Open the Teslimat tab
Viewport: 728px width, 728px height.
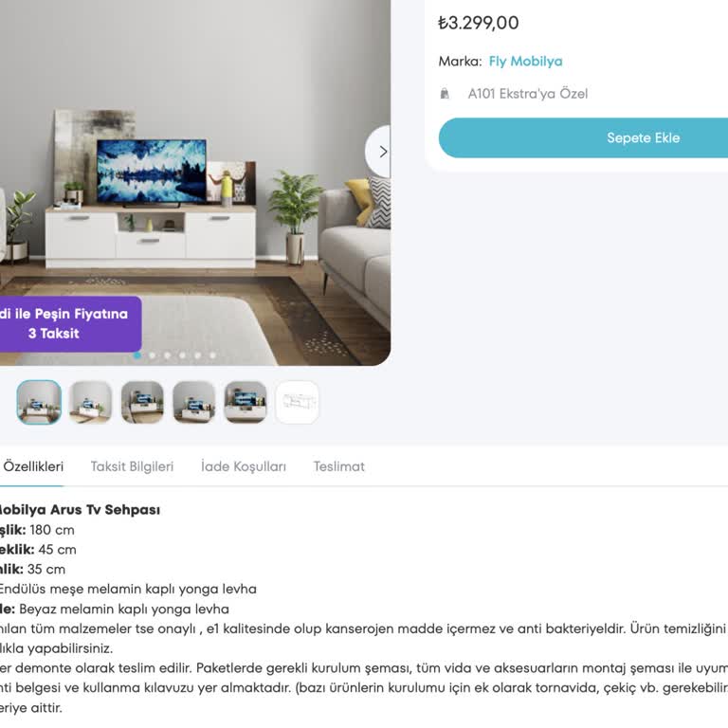click(x=339, y=466)
